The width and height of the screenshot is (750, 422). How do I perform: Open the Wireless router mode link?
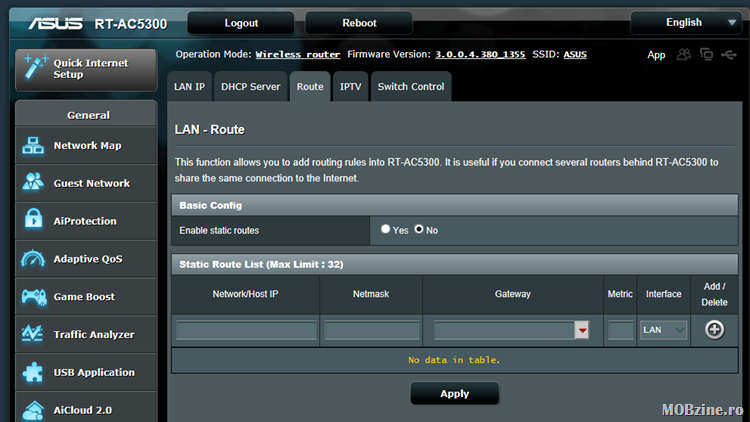point(298,55)
